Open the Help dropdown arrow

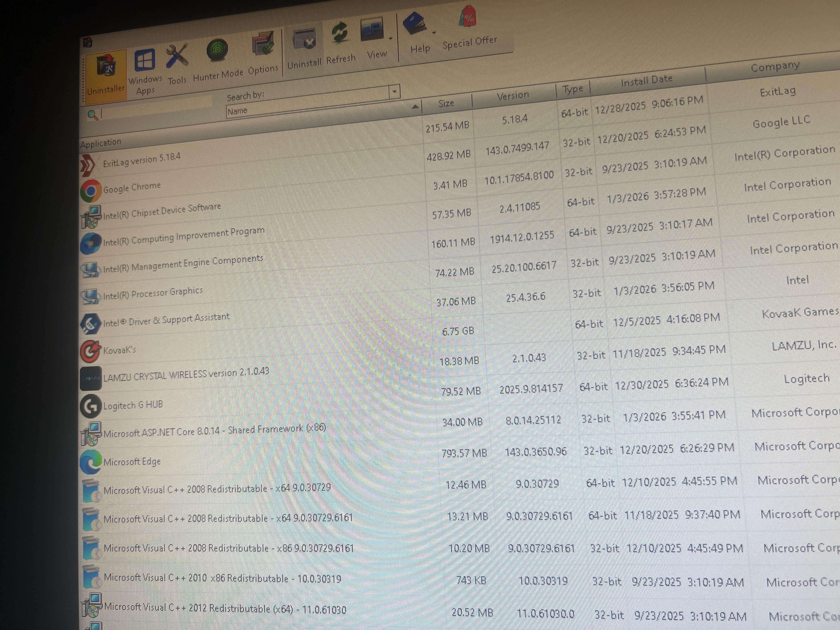click(434, 32)
